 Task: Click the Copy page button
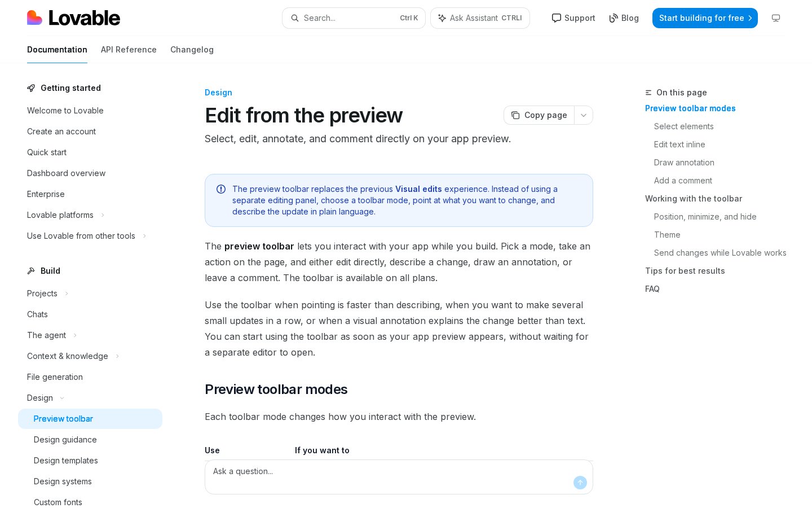point(539,115)
